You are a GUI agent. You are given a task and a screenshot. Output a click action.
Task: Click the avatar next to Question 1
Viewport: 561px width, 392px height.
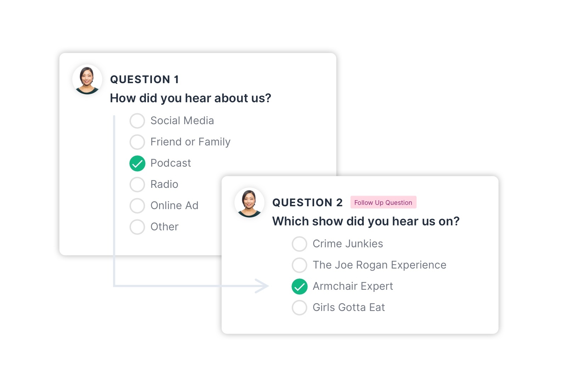pyautogui.click(x=87, y=79)
